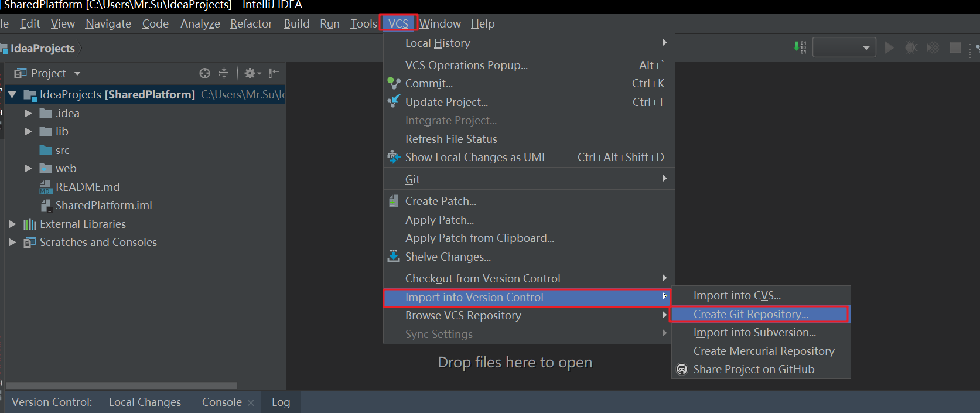Click the Run play icon
This screenshot has height=413, width=980.
pos(889,47)
